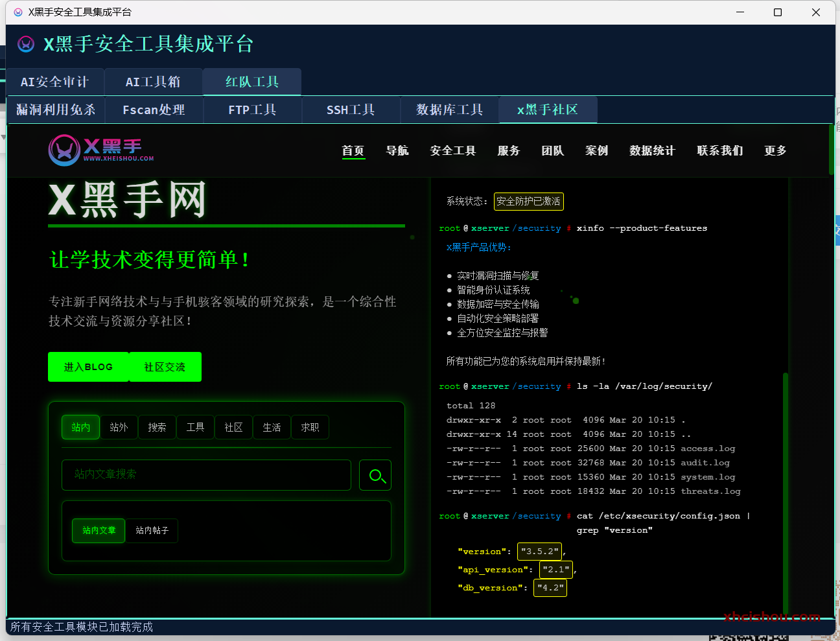Open the 首页 menu item

pyautogui.click(x=353, y=150)
